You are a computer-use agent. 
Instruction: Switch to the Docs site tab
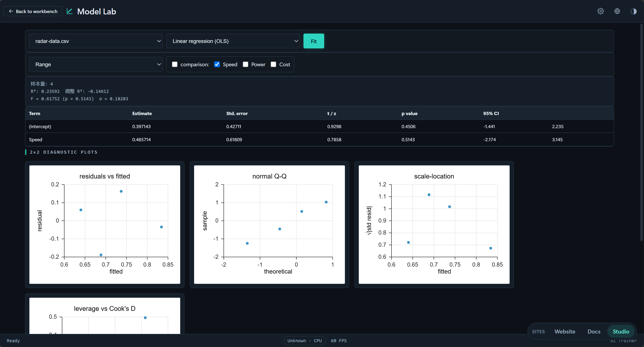[x=594, y=332]
